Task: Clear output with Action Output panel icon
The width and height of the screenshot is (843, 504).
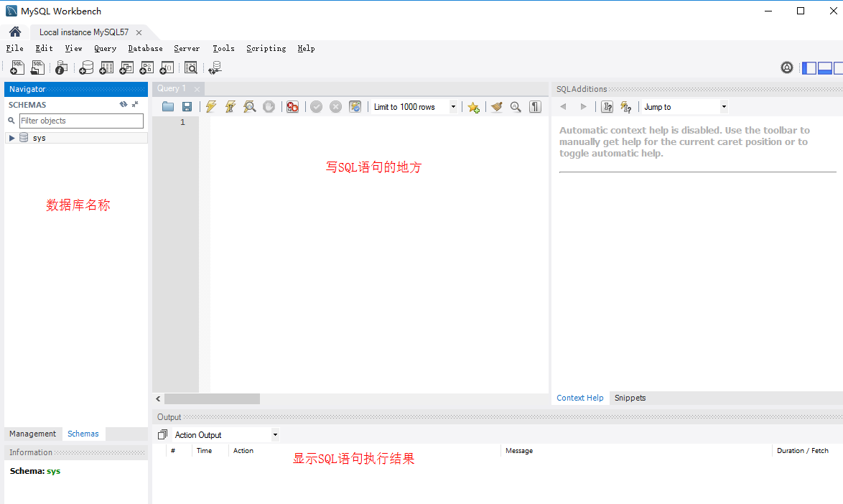Action: click(162, 434)
